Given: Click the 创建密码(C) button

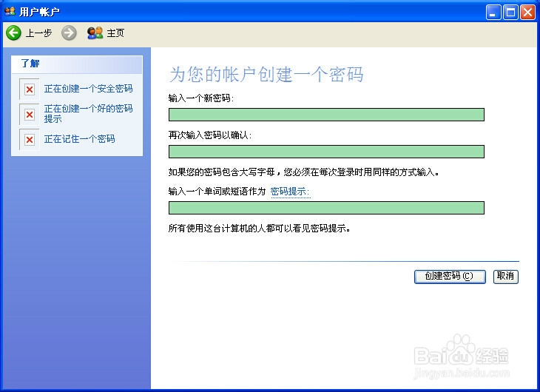Looking at the screenshot, I should 450,277.
